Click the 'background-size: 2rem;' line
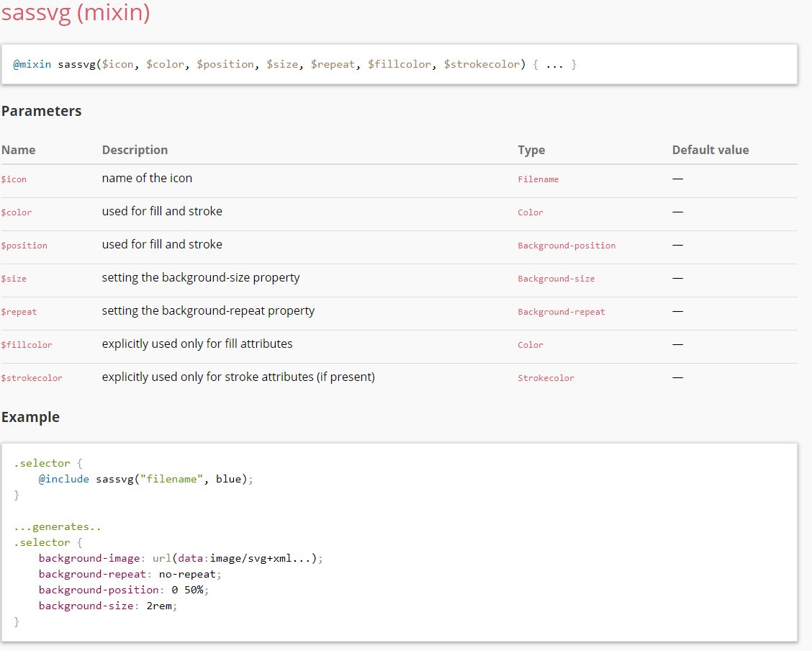The image size is (812, 651). tap(108, 606)
